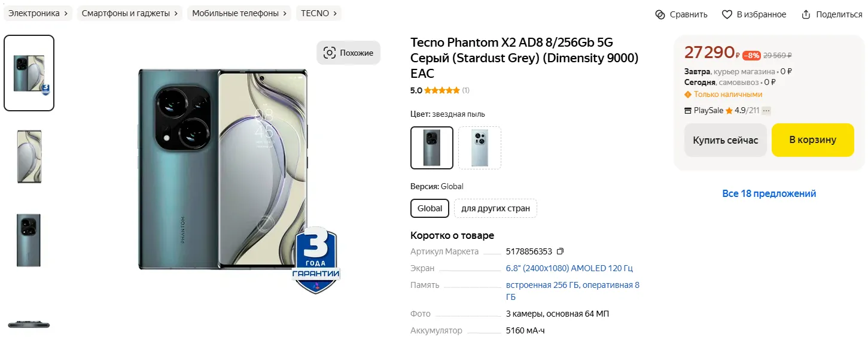
Task: Add the phone 'В корзину'
Action: [x=812, y=140]
